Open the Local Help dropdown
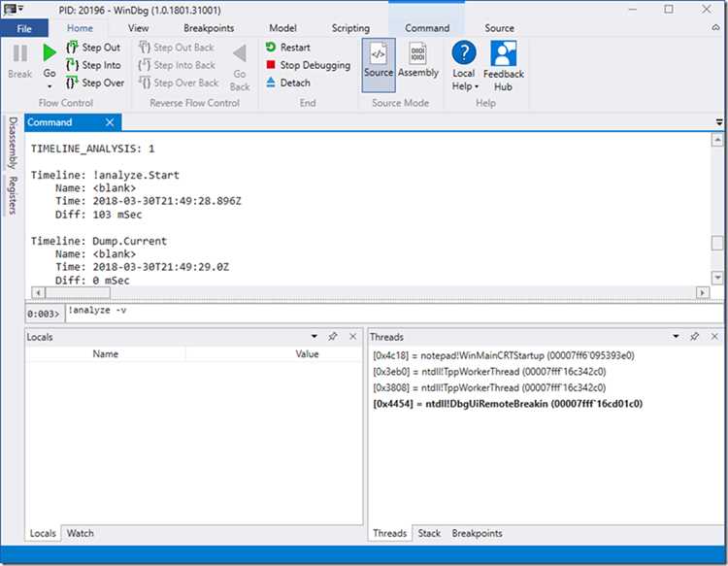This screenshot has height=566, width=728. [464, 65]
